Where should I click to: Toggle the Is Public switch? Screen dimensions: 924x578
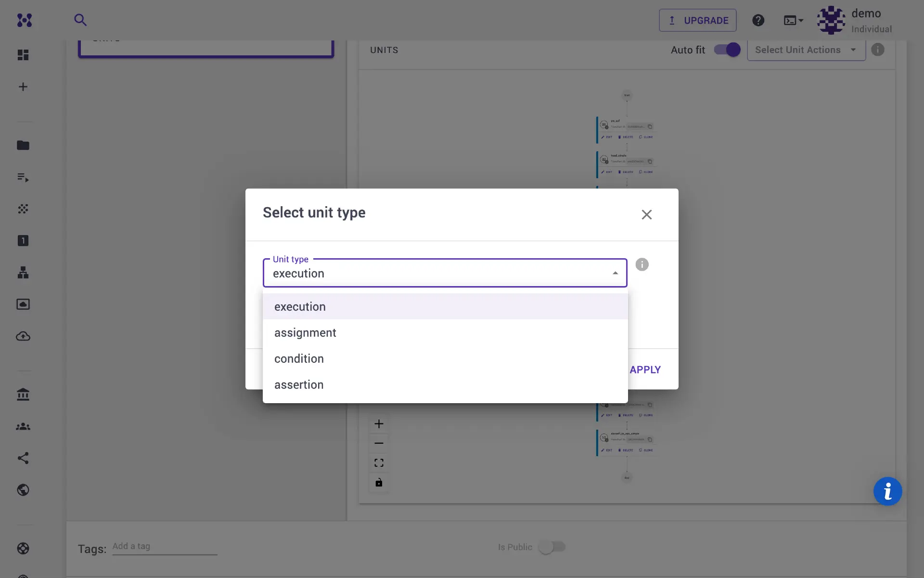pos(552,547)
